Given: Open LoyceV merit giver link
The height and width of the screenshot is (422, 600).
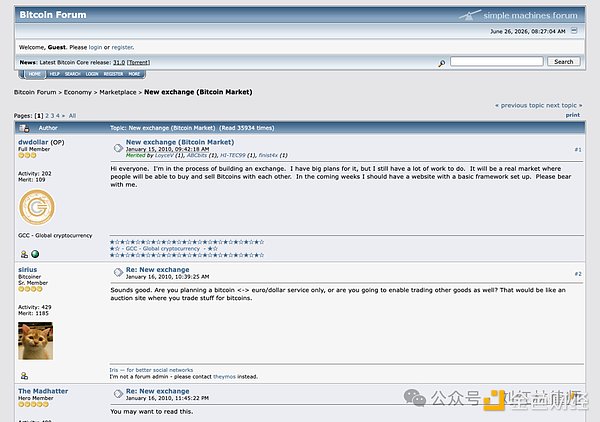Looking at the screenshot, I should point(164,155).
